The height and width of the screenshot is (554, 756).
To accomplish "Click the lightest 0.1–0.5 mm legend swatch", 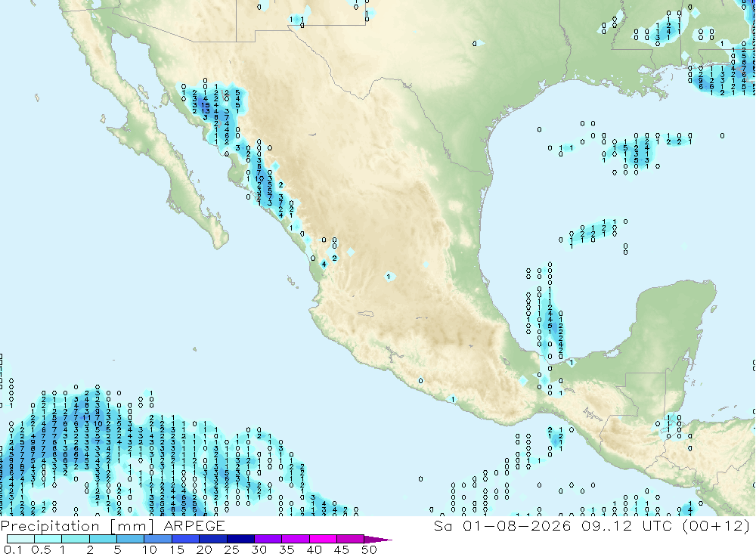I will point(20,539).
